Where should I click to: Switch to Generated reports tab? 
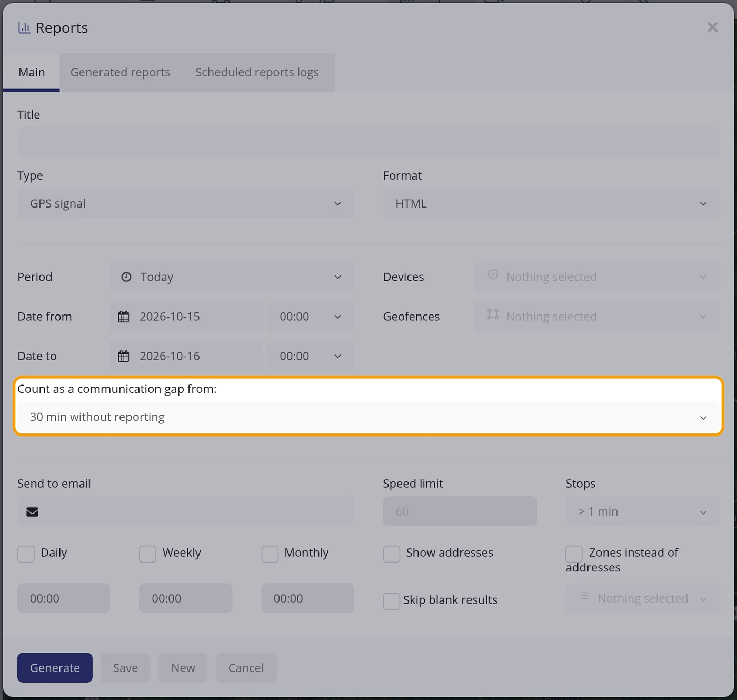coord(120,73)
